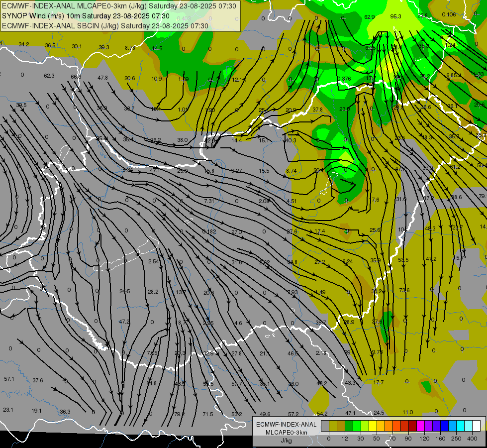Click the legend scale value 120
This screenshot has height=448, width=487.
click(424, 439)
